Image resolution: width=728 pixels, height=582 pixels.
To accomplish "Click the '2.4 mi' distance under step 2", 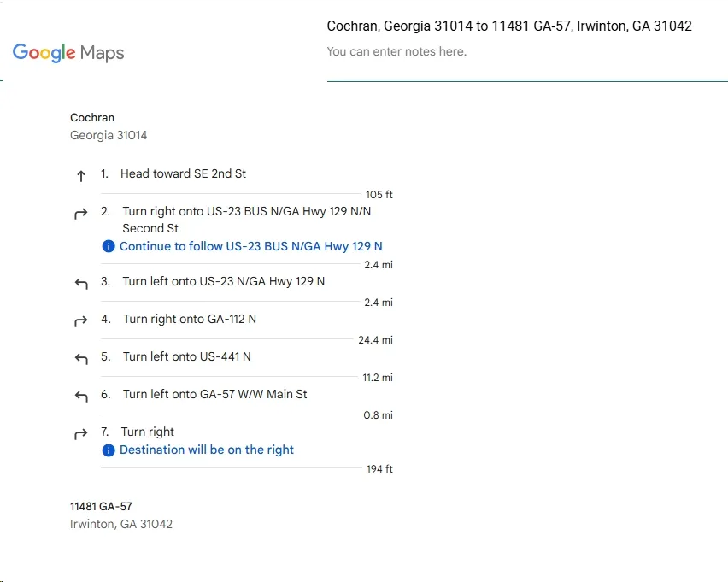I will 379,265.
